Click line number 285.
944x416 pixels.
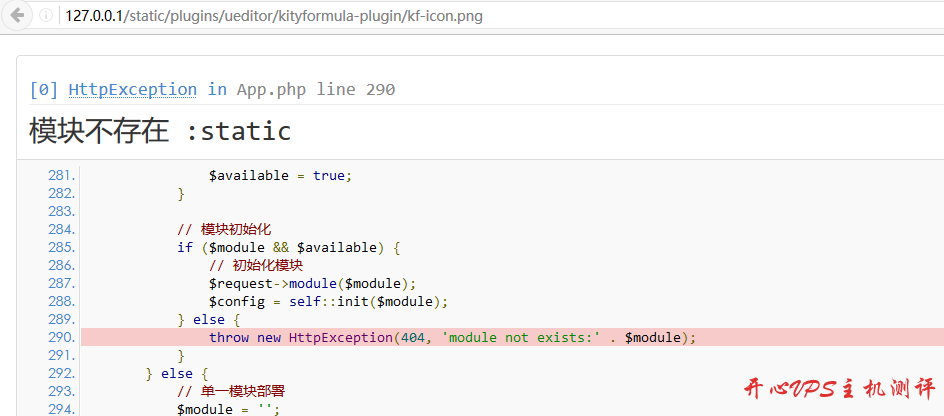62,247
